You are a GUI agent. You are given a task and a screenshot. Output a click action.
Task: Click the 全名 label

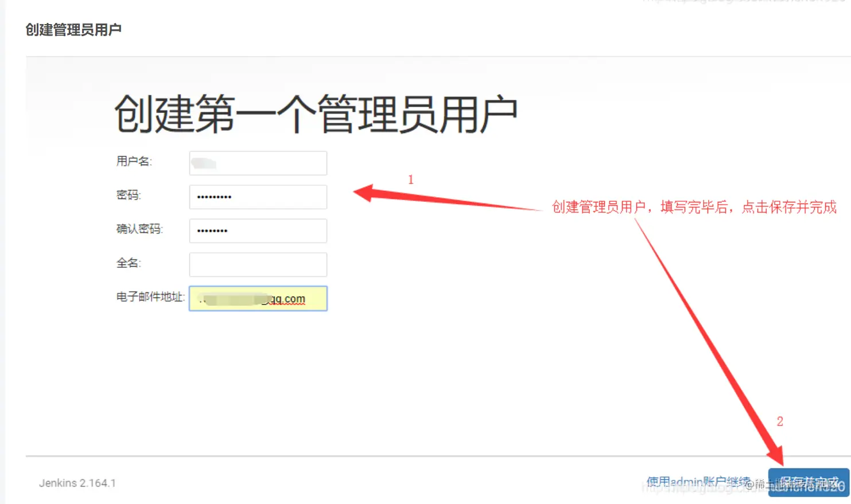(x=129, y=263)
